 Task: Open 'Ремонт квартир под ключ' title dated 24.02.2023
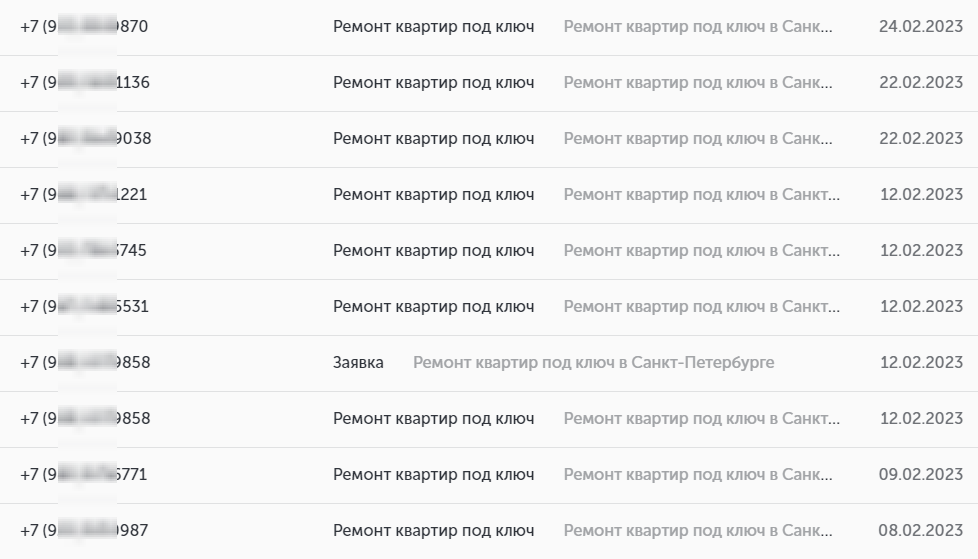(x=433, y=27)
